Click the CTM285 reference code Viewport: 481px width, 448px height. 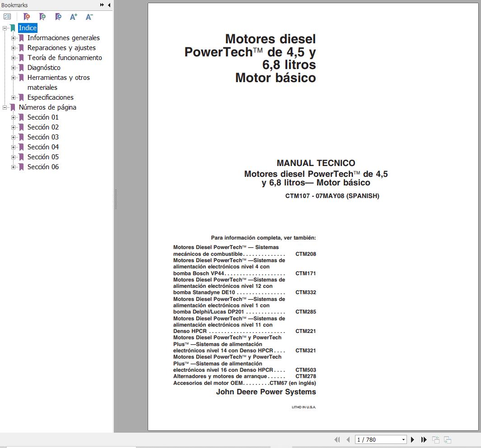(x=305, y=312)
